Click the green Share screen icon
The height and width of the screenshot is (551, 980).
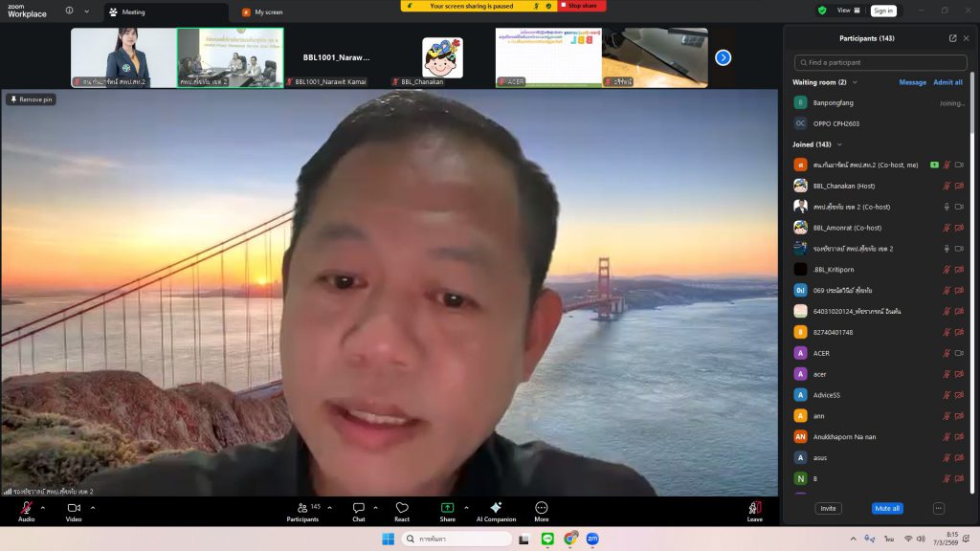tap(447, 508)
